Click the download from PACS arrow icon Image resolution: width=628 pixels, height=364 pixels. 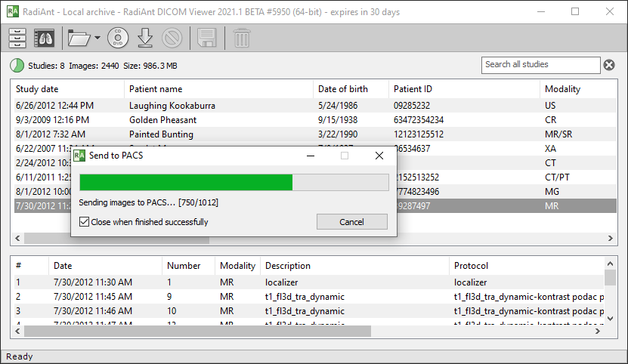[145, 38]
